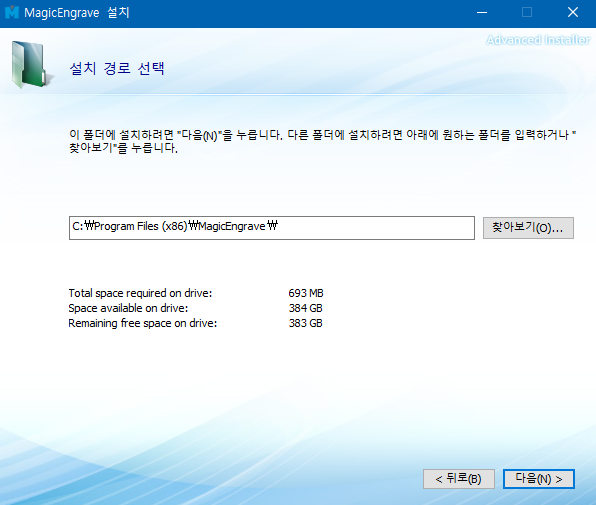Click the MagicEngrave logo in title bar
Image resolution: width=596 pixels, height=505 pixels.
tap(12, 13)
